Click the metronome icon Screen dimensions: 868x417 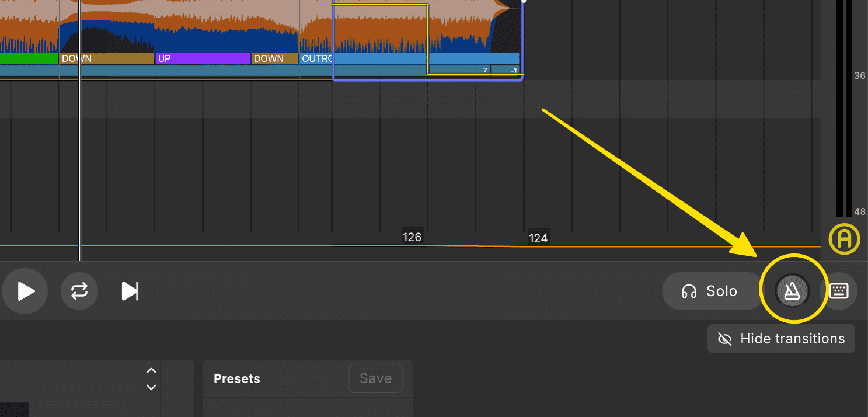point(792,291)
